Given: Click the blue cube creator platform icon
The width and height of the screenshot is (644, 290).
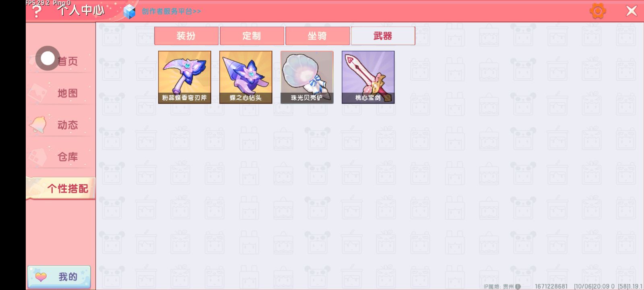Looking at the screenshot, I should [129, 12].
